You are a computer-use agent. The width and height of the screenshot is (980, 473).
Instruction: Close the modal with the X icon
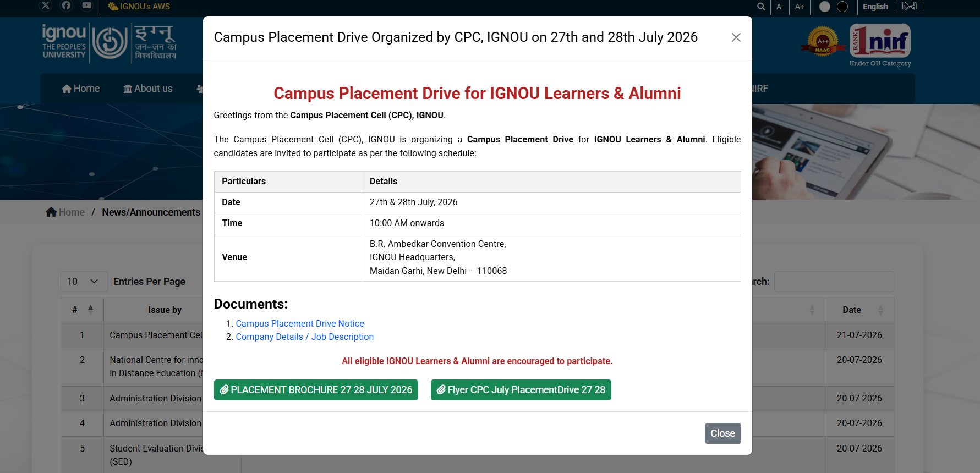pyautogui.click(x=736, y=37)
